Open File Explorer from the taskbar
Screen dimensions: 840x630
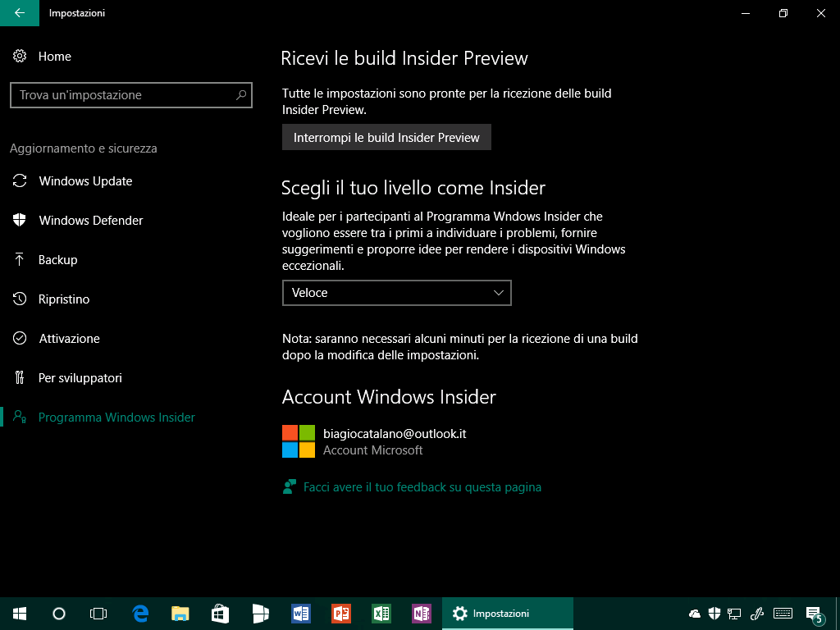coord(180,614)
